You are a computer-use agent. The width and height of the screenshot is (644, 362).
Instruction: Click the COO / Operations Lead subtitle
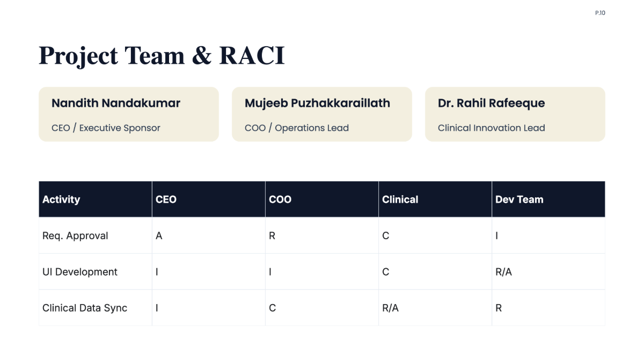[297, 128]
